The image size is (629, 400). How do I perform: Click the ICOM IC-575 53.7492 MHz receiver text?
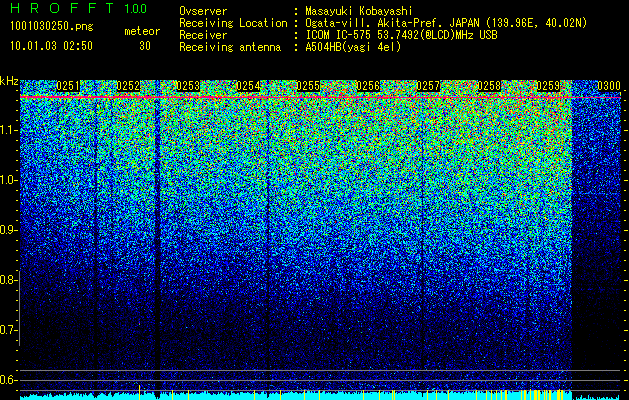(401, 35)
